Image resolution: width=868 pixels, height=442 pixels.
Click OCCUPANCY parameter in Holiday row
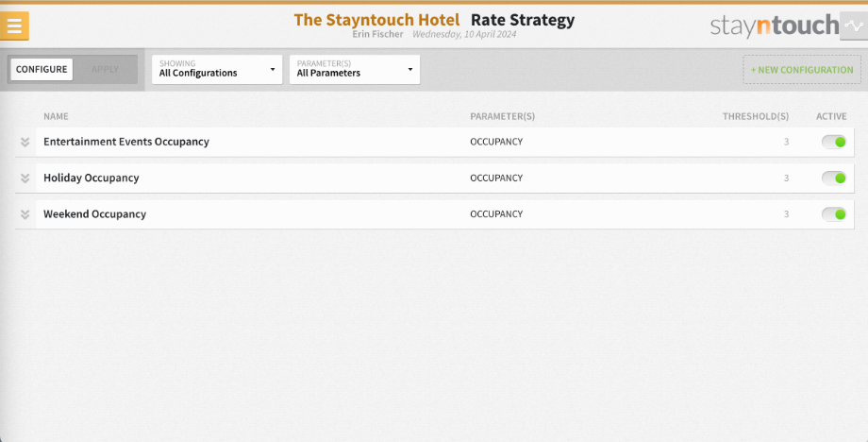496,178
